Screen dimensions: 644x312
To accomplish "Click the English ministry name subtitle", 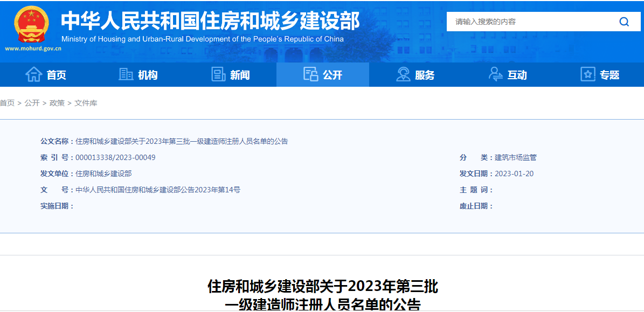I will click(x=203, y=39).
